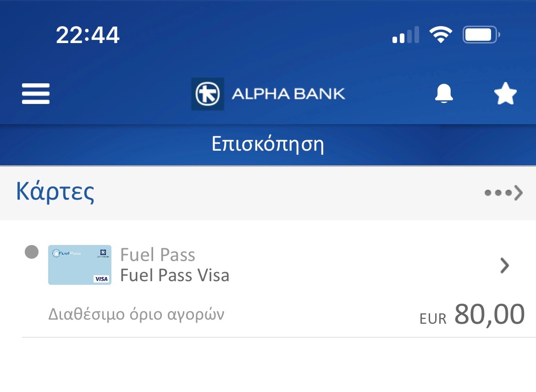Tap the gray Fuel Pass label

158,255
